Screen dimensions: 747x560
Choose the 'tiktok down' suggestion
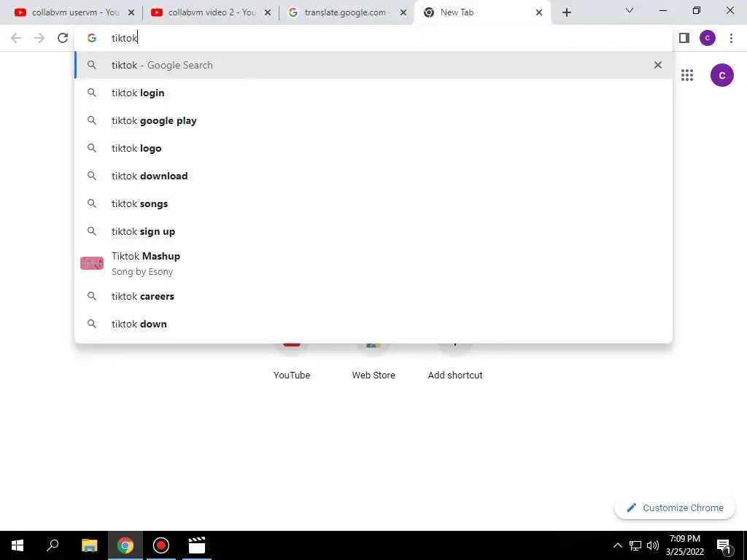pos(373,324)
